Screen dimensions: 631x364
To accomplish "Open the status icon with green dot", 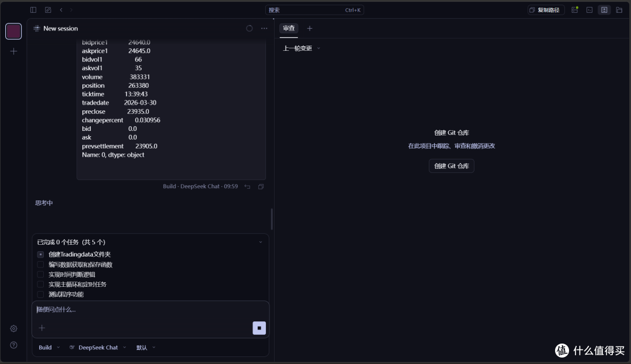I will point(575,10).
